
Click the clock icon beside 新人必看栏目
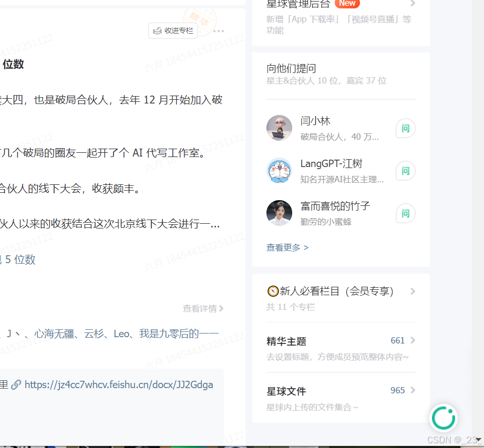coord(272,291)
